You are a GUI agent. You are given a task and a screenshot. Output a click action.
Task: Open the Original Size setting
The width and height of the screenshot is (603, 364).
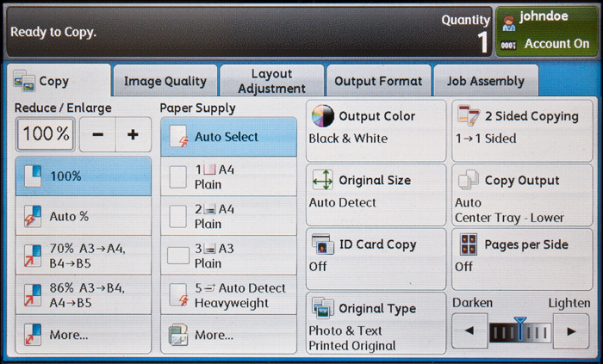point(376,191)
